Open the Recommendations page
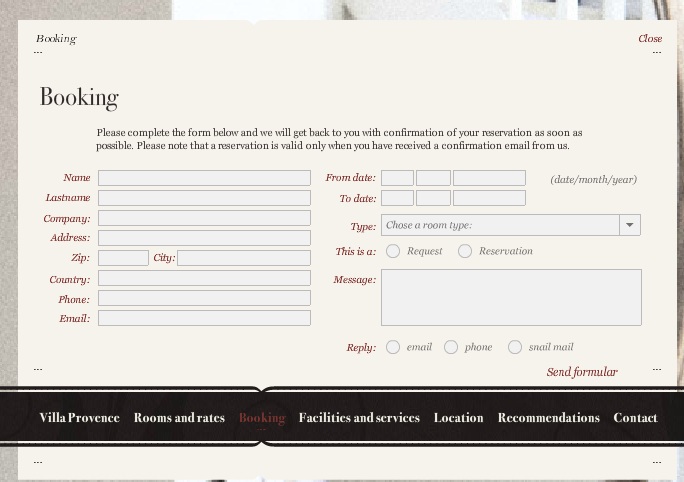The width and height of the screenshot is (684, 482). [548, 418]
